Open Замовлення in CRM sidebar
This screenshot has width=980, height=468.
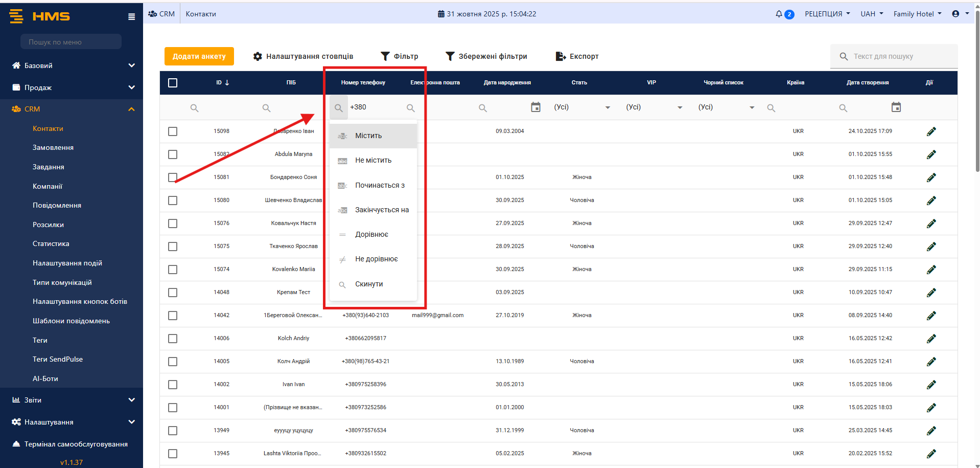[53, 148]
